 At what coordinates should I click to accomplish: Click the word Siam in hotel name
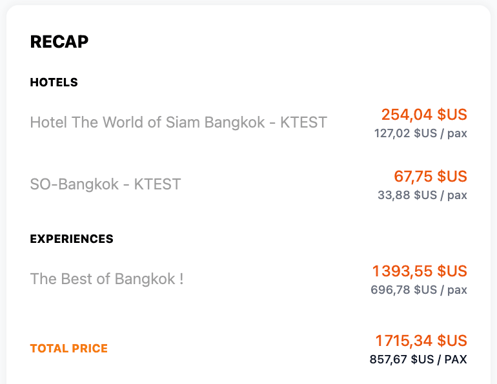point(183,122)
